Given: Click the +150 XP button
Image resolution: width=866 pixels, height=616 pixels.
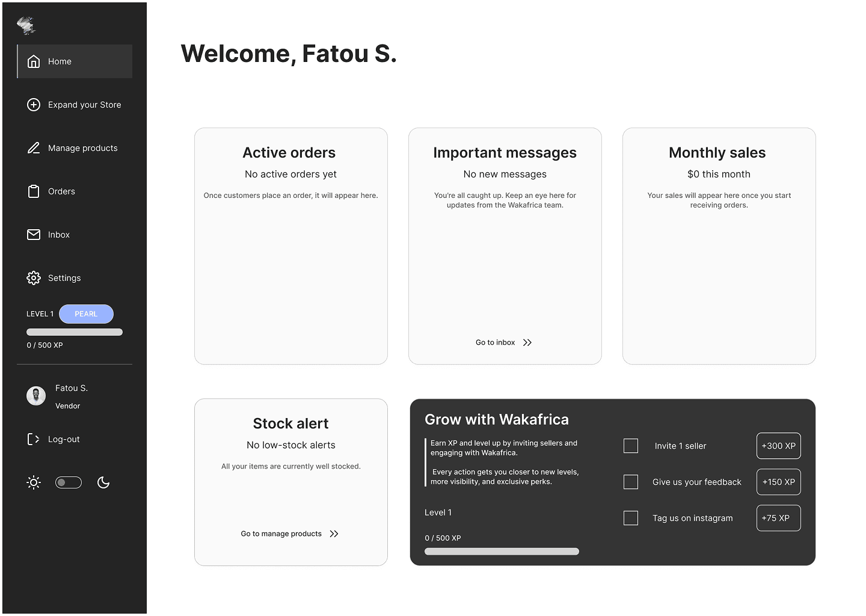Looking at the screenshot, I should [779, 482].
